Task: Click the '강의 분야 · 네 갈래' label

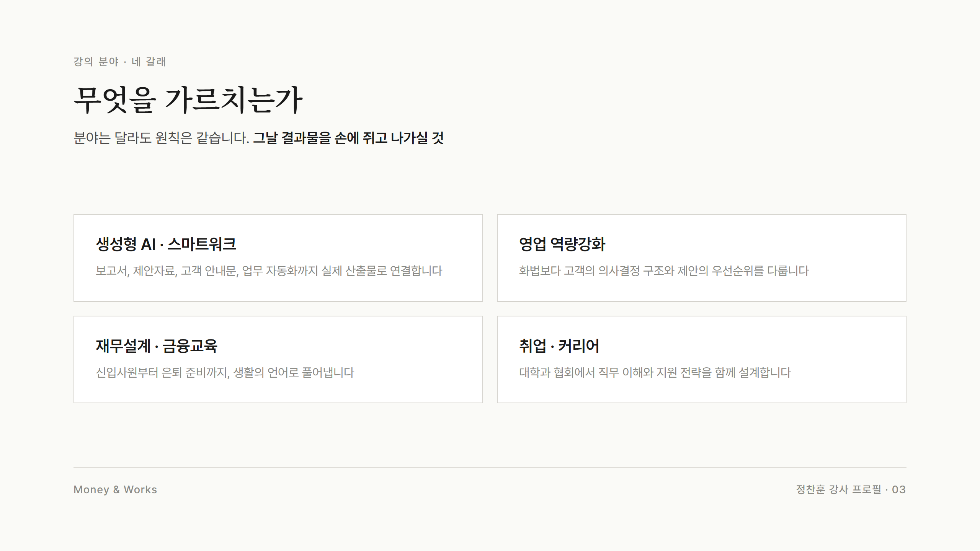Action: tap(119, 62)
